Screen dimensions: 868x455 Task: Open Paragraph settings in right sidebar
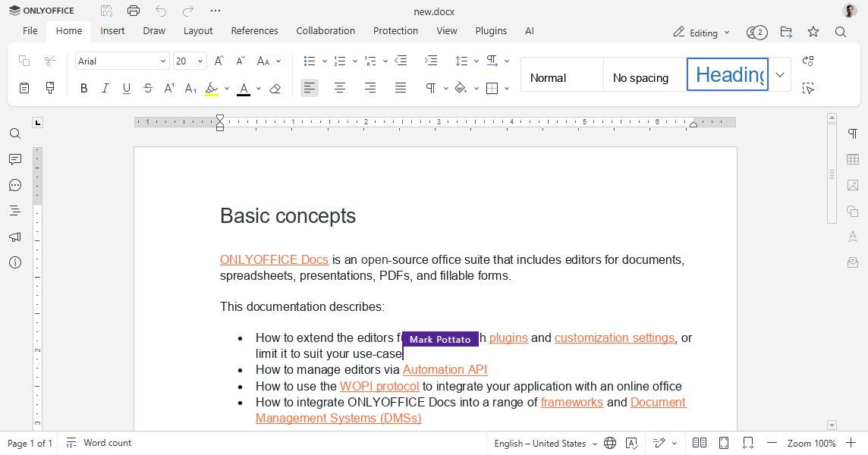[x=853, y=133]
